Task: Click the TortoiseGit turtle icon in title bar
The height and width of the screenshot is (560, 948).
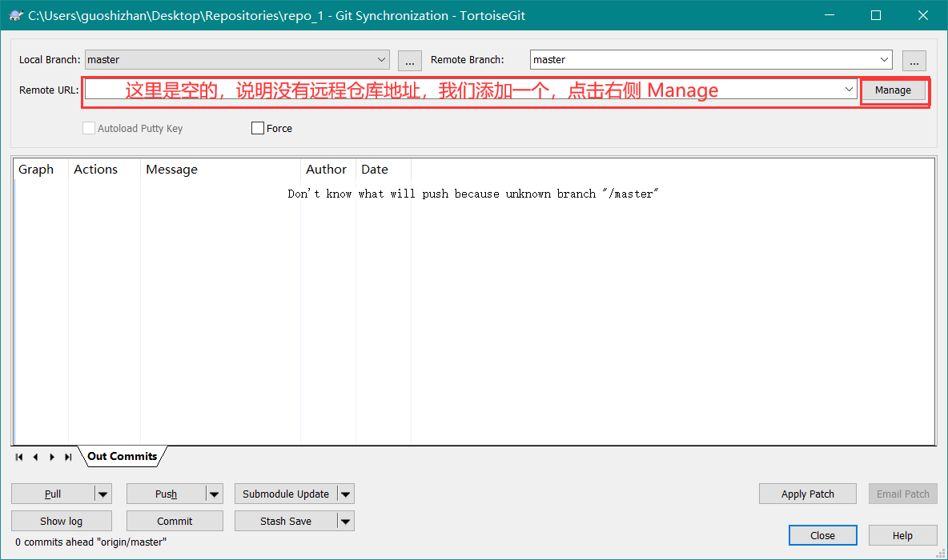Action: click(x=15, y=15)
